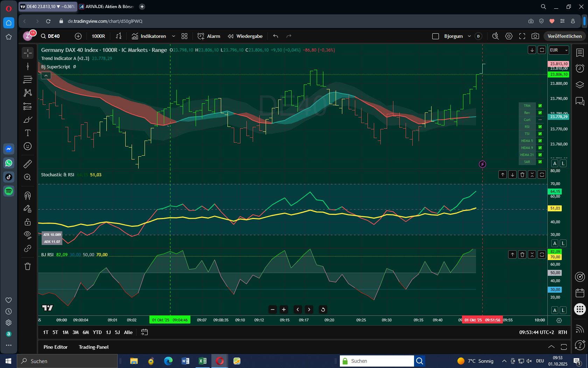Use the zoom-in chart tool
Viewport: 588px width, 368px height.
coord(27,177)
